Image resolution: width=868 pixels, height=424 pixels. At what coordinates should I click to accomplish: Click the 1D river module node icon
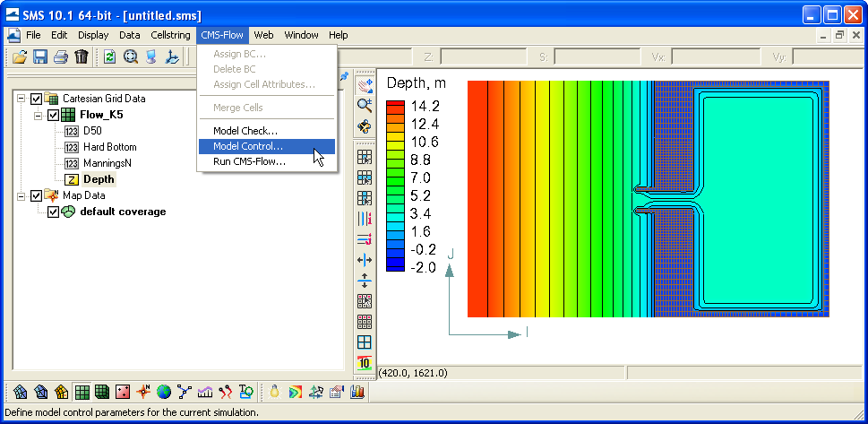185,393
